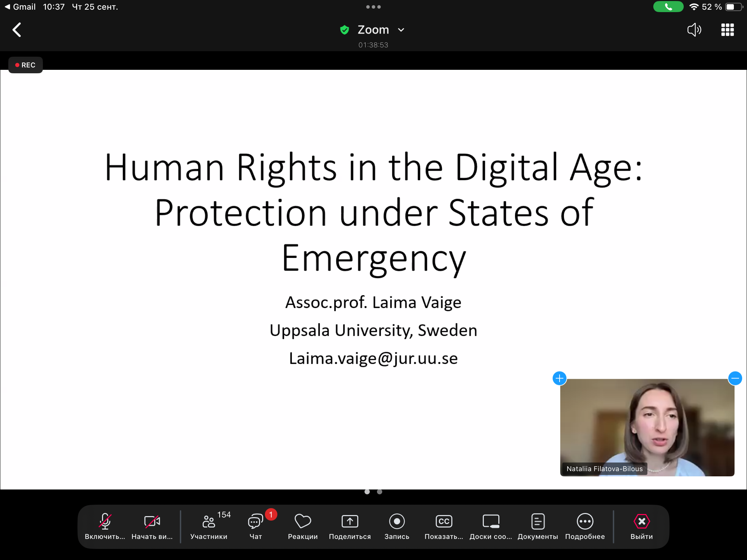
Task: Collapse the video thumbnail with the minus button
Action: pos(735,378)
